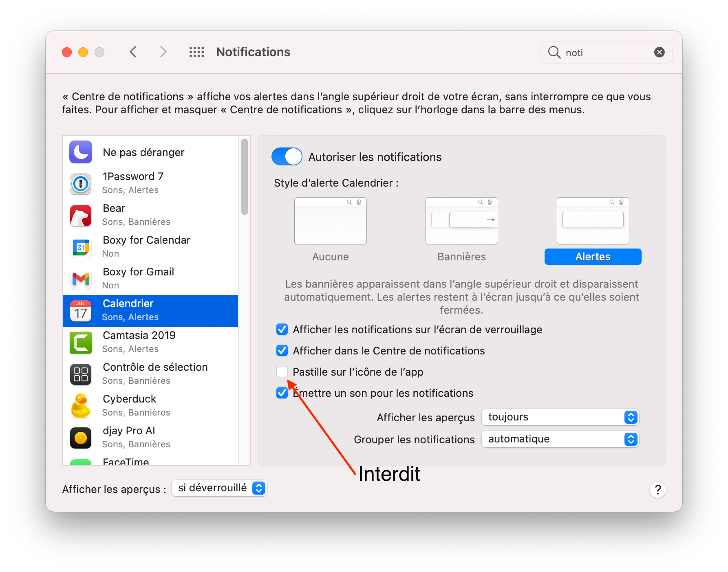This screenshot has height=572, width=728.
Task: Click the Bear app icon
Action: coord(81,216)
